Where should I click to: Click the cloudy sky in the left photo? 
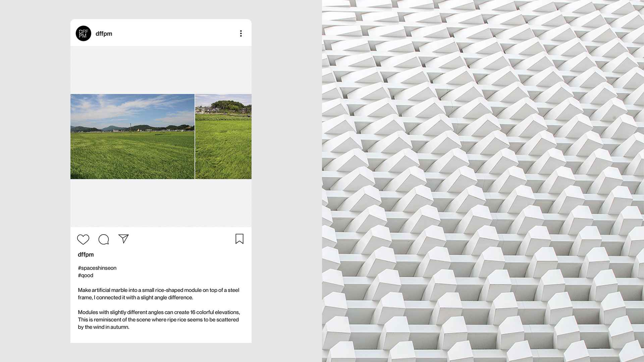[x=132, y=109]
